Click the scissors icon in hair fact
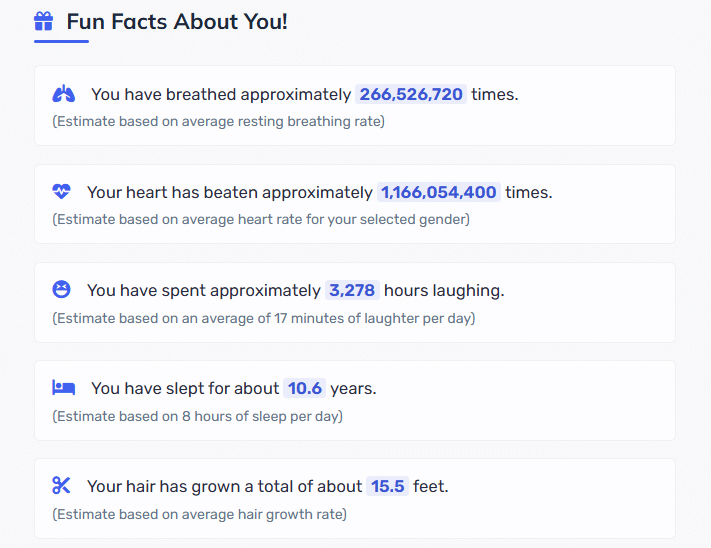Viewport: 711px width, 548px height. [61, 485]
